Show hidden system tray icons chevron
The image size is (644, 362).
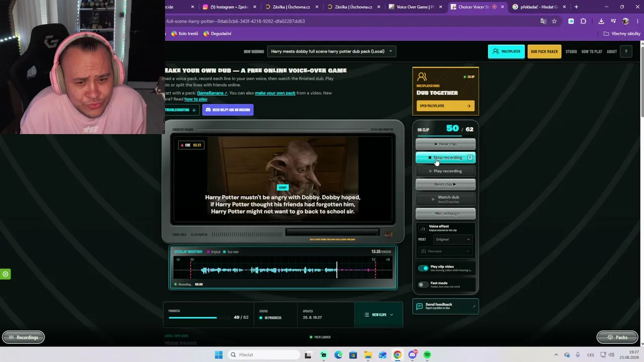(556, 355)
